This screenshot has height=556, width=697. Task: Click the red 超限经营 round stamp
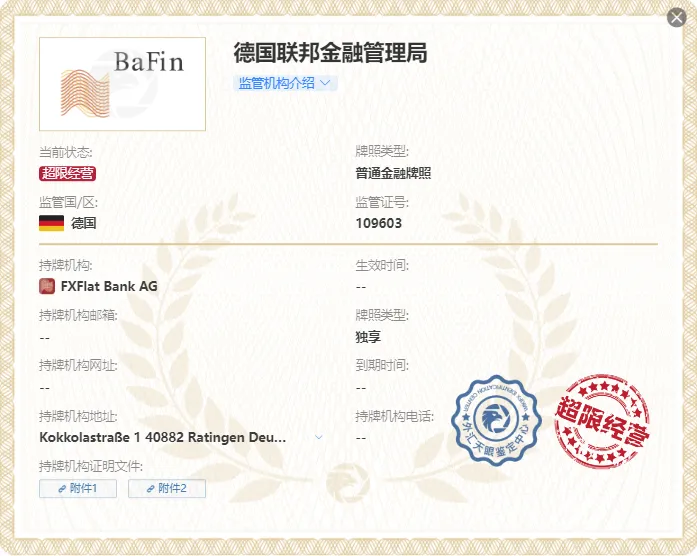(x=602, y=421)
